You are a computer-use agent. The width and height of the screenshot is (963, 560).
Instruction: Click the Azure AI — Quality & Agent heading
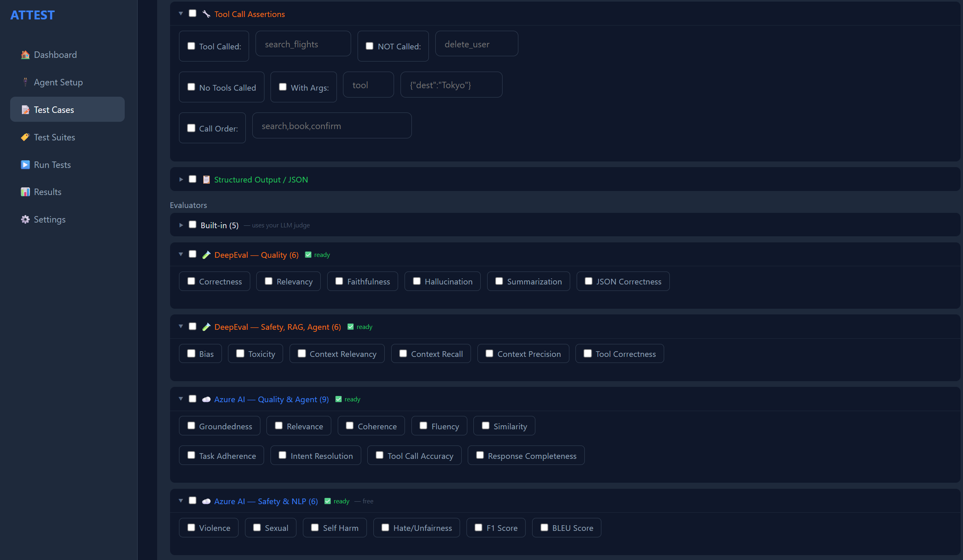pyautogui.click(x=271, y=399)
